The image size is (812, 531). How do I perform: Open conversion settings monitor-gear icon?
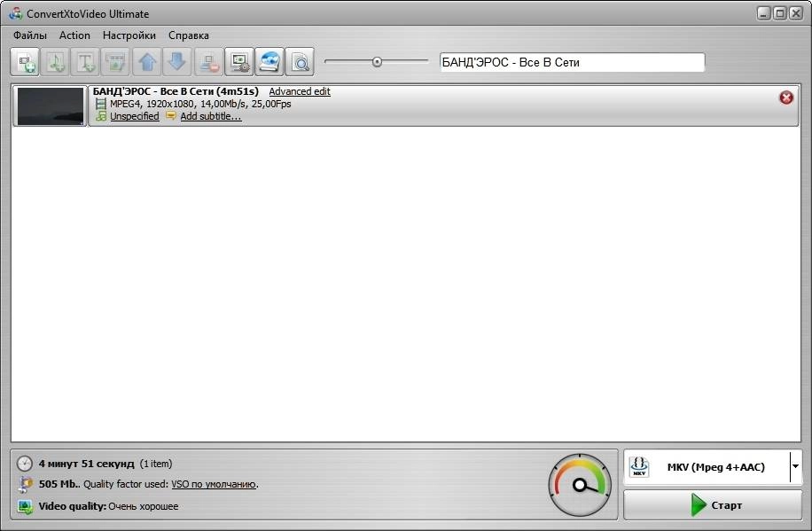click(x=239, y=62)
